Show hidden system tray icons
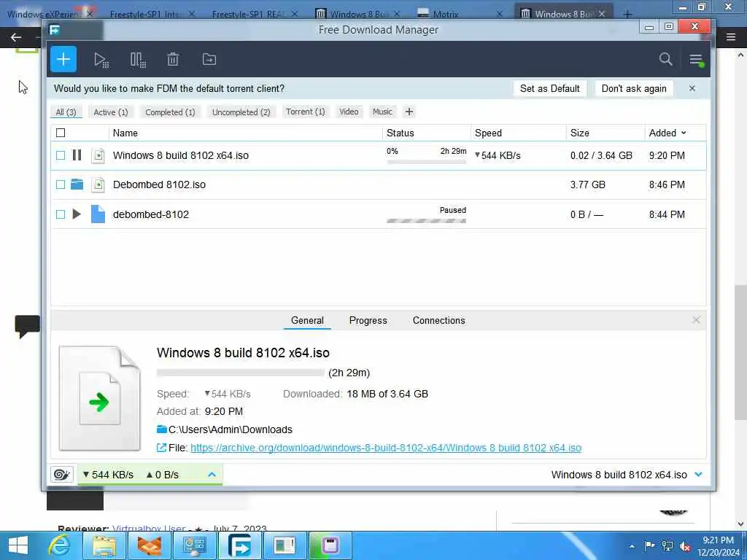Viewport: 747px width, 560px height. pos(632,546)
